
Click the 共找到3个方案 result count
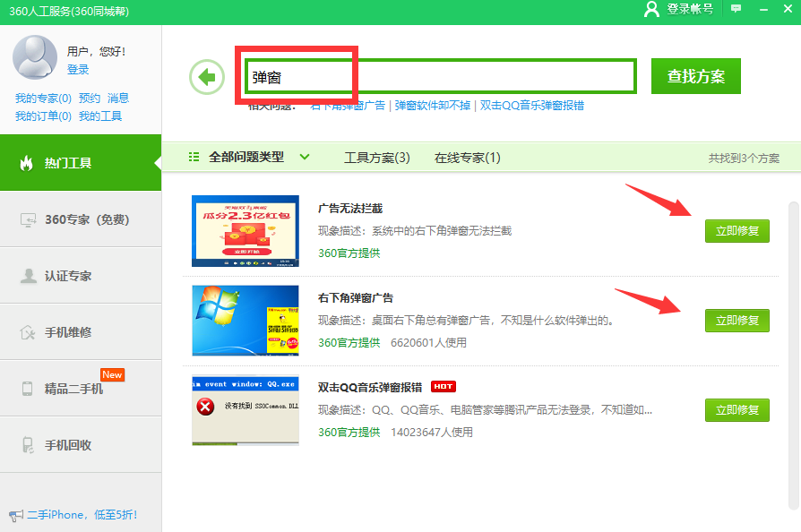coord(744,159)
